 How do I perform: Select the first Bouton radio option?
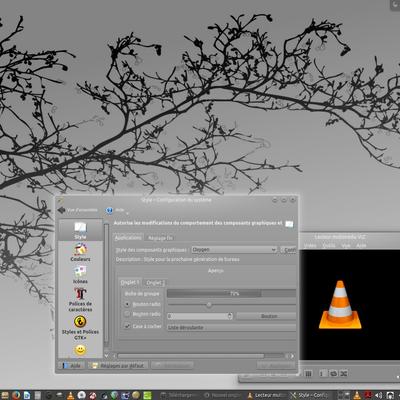click(x=143, y=304)
